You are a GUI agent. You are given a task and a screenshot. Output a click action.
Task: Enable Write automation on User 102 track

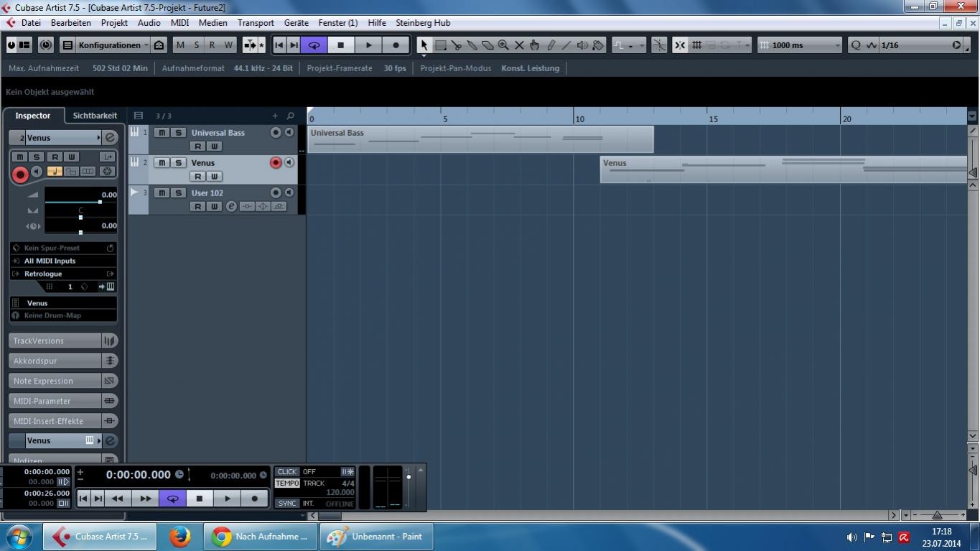pos(214,207)
